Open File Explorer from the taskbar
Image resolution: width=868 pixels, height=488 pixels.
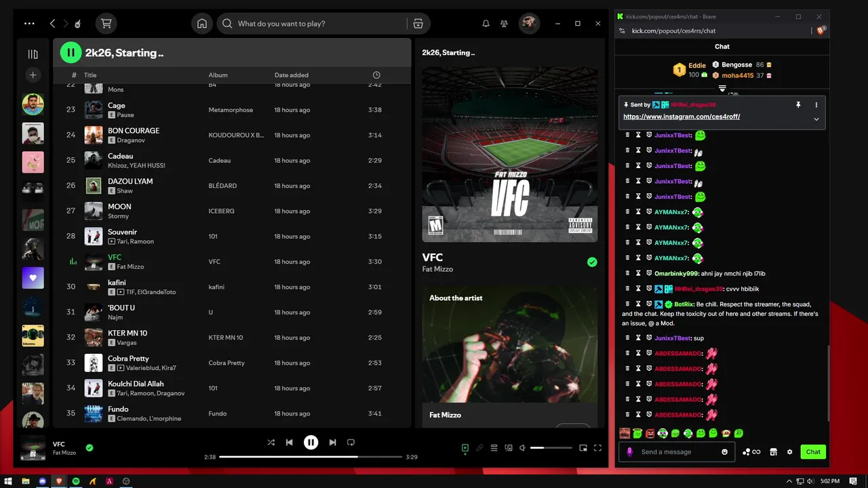tap(26, 481)
